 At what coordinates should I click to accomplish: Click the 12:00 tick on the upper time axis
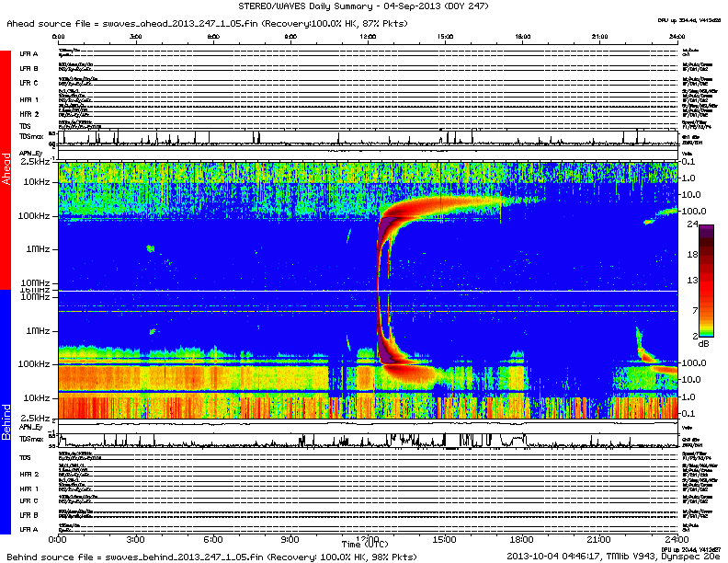(368, 37)
